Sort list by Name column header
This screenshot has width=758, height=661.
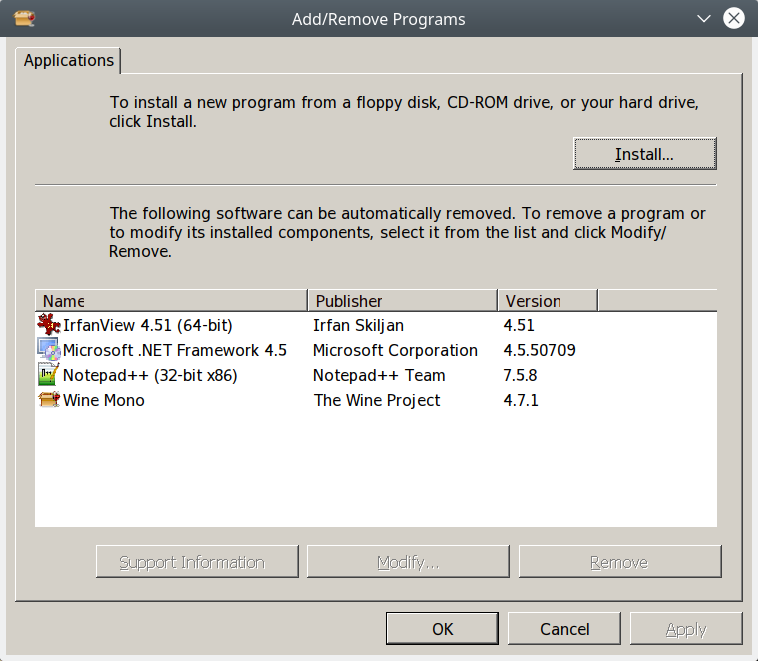point(171,301)
